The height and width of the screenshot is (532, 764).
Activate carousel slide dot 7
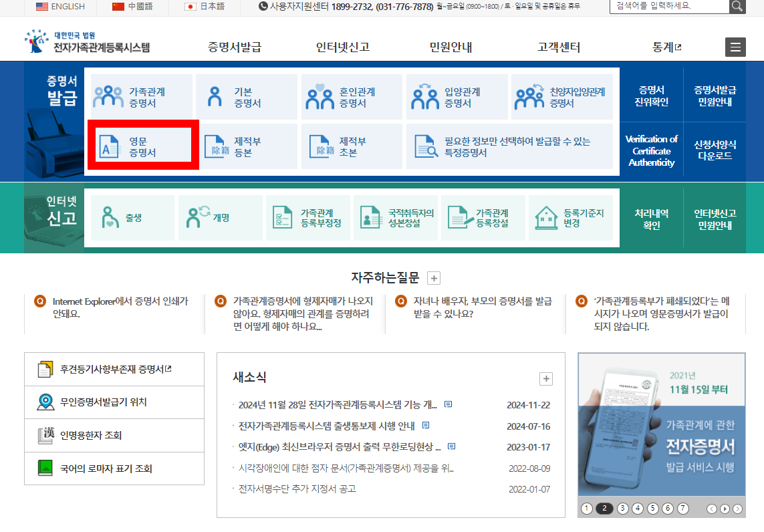[x=682, y=509]
